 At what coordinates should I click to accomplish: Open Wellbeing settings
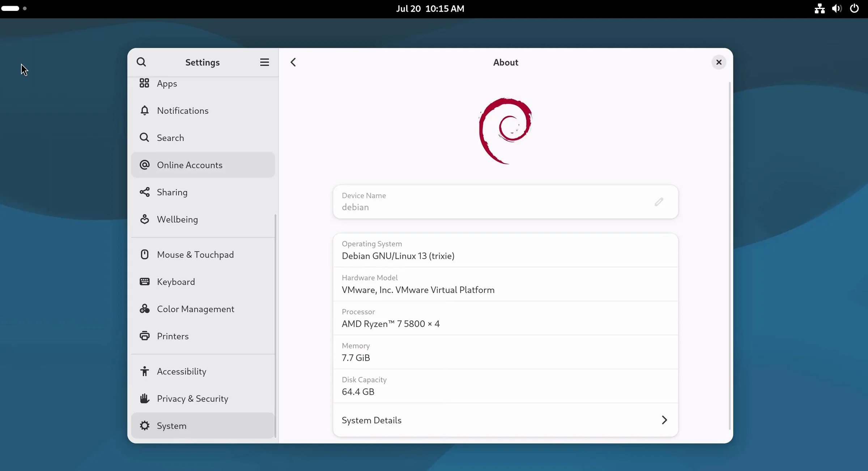tap(203, 219)
